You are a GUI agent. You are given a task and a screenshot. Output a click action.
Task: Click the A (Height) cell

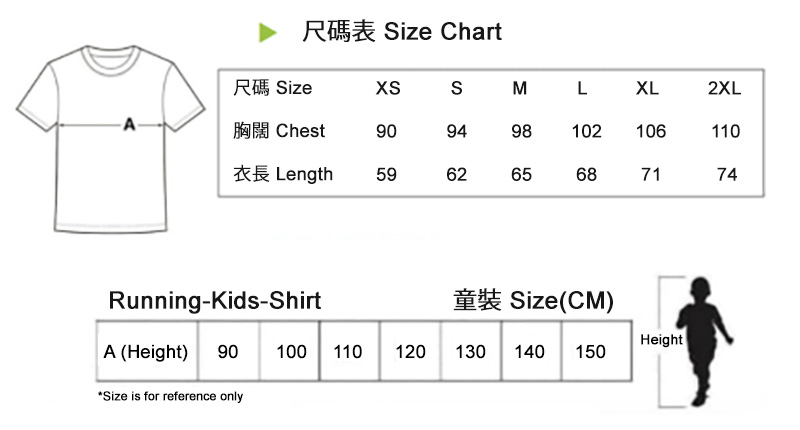click(146, 352)
